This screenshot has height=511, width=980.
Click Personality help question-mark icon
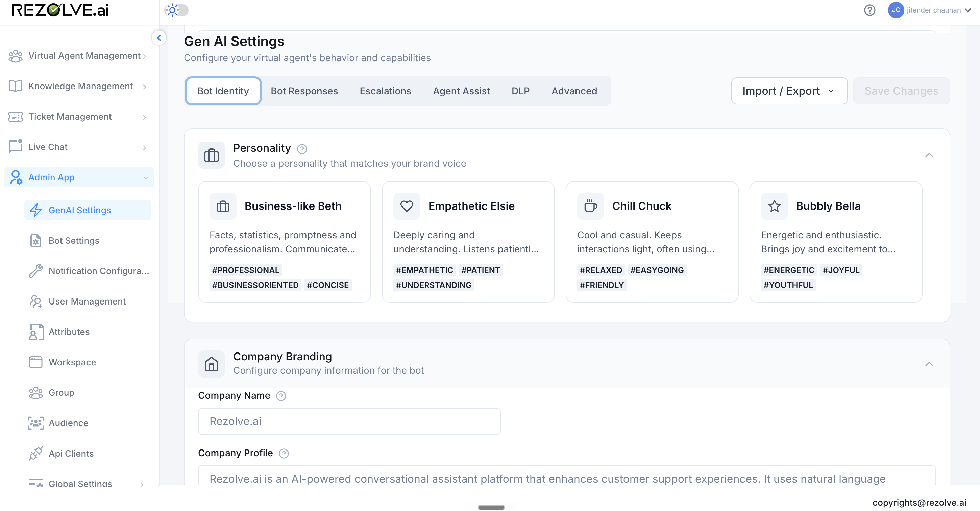[302, 149]
